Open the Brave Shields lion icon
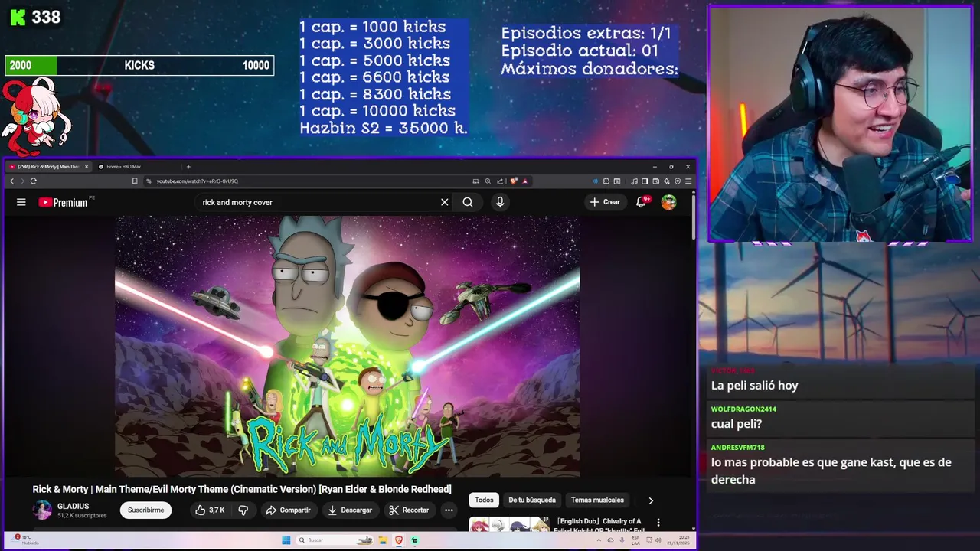980x551 pixels. 514,181
